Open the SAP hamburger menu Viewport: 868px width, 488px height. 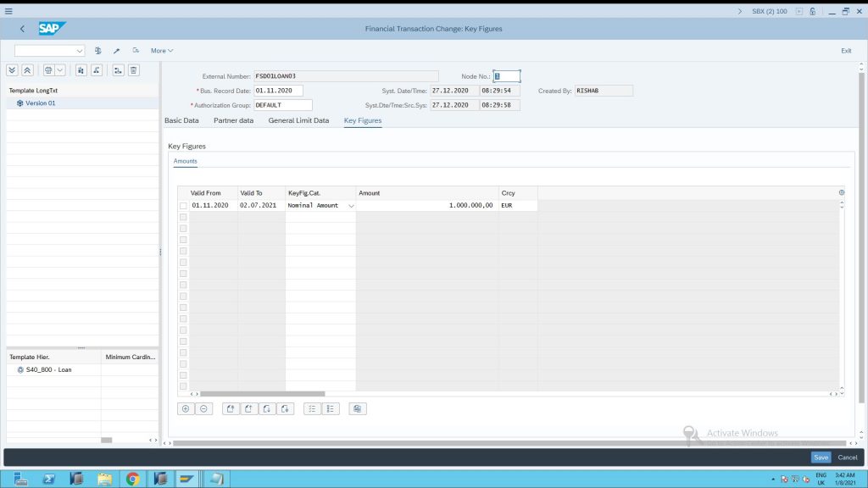(x=8, y=11)
